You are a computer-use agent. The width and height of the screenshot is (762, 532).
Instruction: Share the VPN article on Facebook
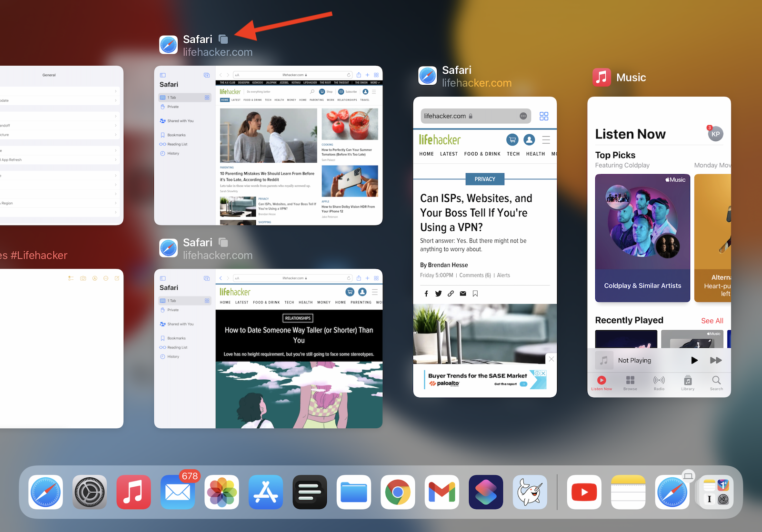point(426,294)
